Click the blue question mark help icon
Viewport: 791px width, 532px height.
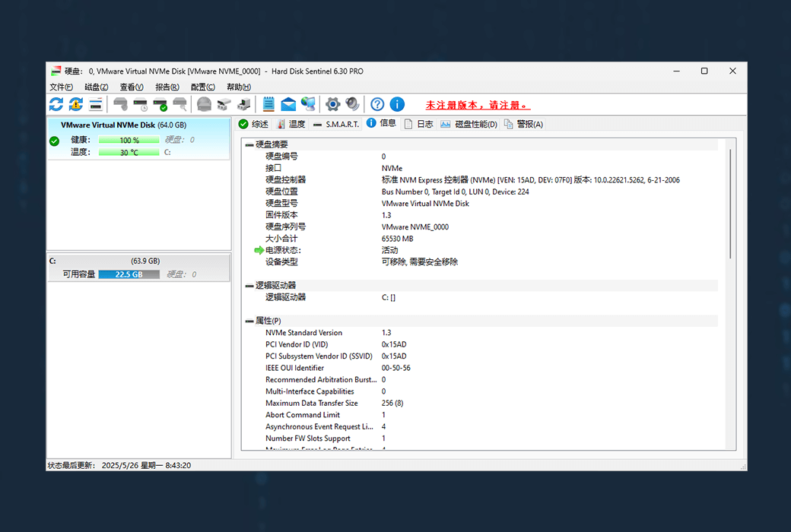click(377, 104)
